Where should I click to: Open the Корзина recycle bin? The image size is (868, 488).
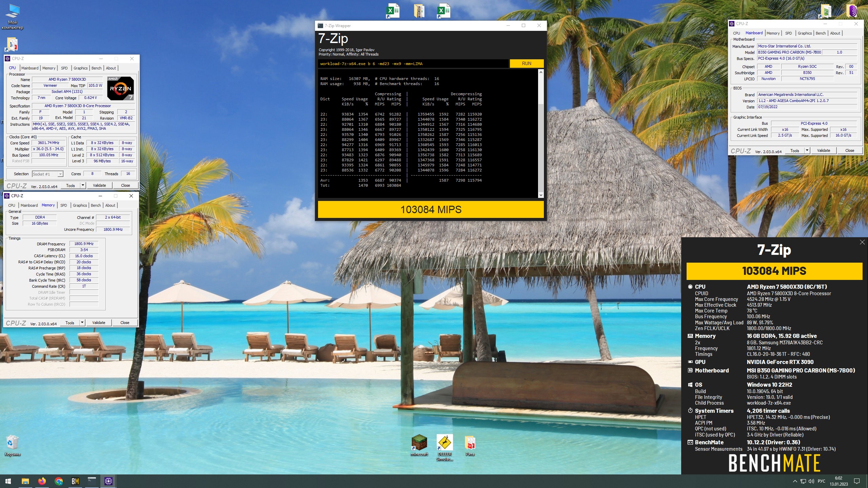pyautogui.click(x=13, y=445)
